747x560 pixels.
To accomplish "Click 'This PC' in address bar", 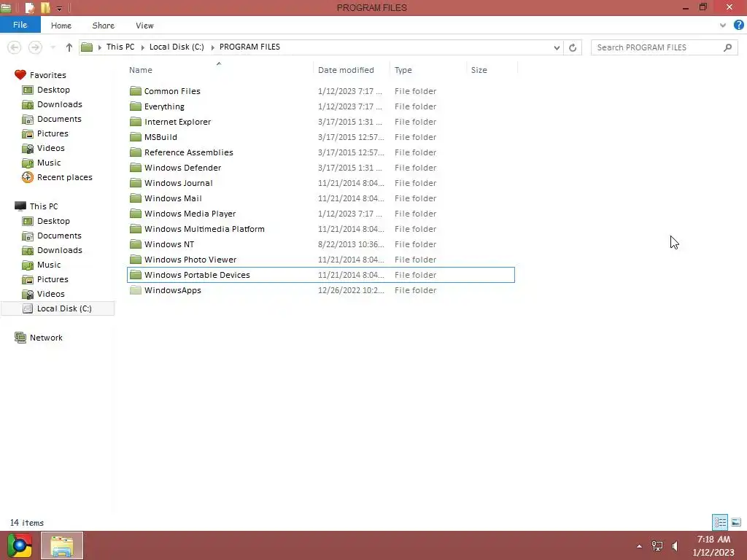I will [120, 47].
